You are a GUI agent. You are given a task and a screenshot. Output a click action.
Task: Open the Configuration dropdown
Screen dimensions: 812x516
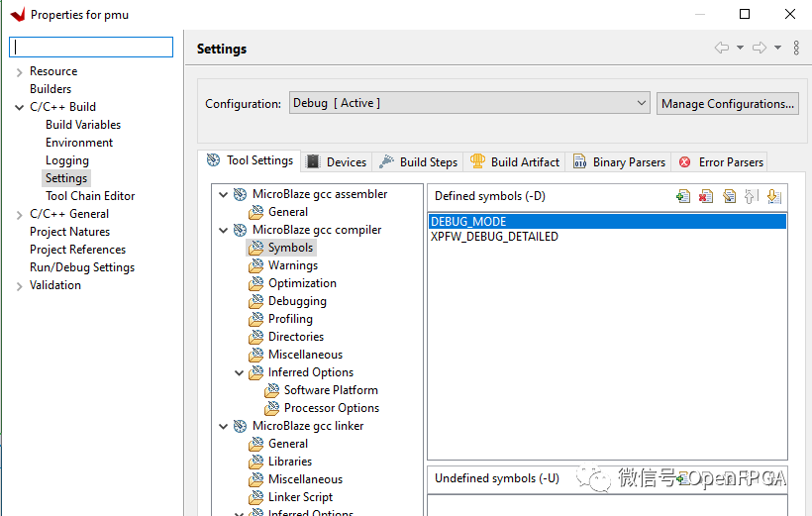pos(469,103)
